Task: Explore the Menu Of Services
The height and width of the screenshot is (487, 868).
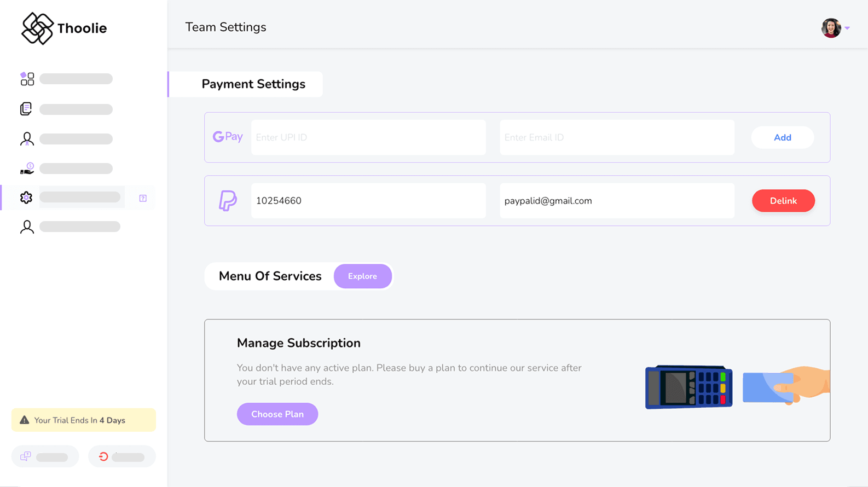Action: coord(362,276)
